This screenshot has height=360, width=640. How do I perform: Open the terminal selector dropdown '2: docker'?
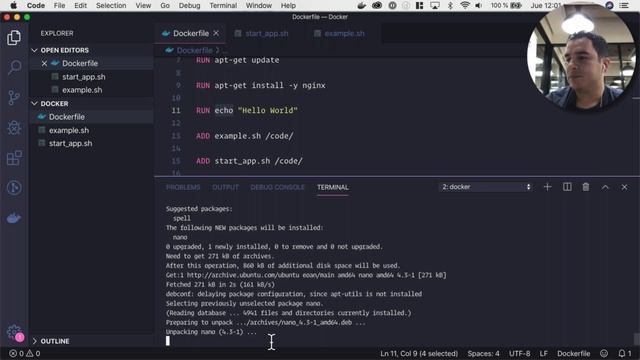[485, 187]
